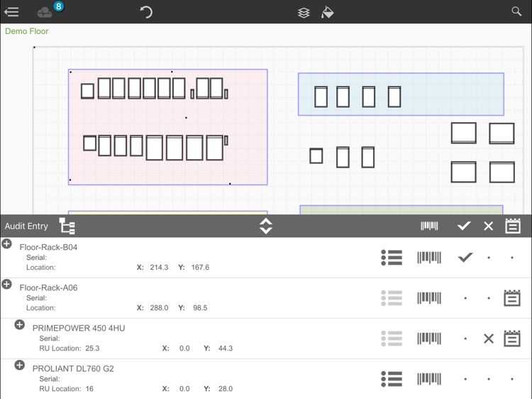Open the details list icon for PROLIANT DL760 G2
This screenshot has height=399, width=532.
point(392,378)
